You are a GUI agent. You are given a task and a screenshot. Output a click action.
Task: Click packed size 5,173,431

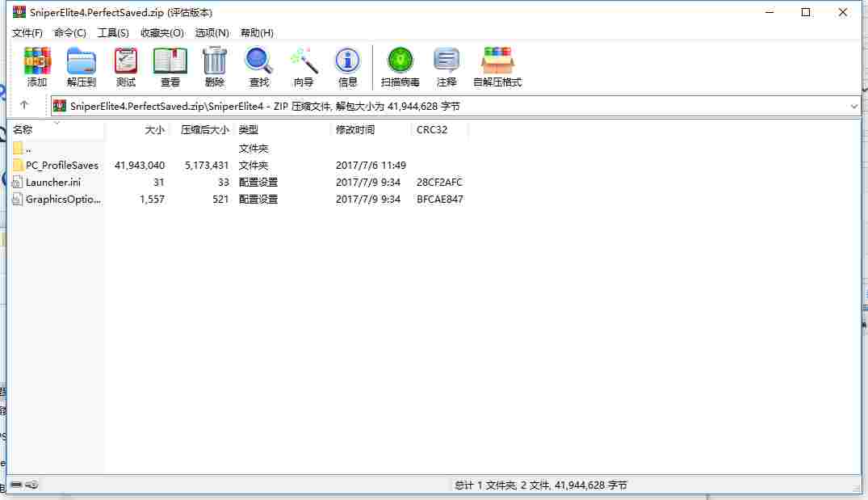207,166
